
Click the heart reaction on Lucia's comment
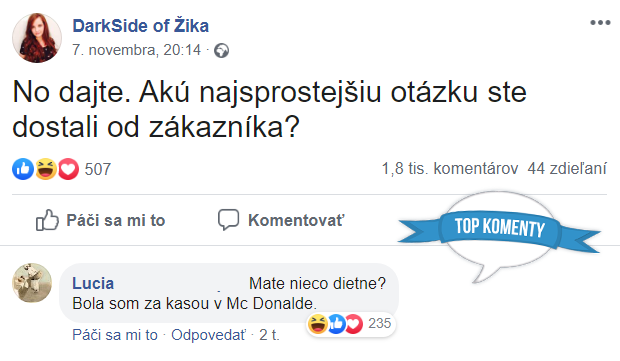354,324
